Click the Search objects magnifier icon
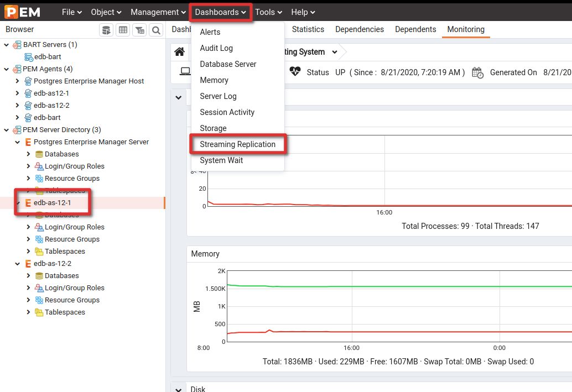Screen dimensions: 572x392 156,30
